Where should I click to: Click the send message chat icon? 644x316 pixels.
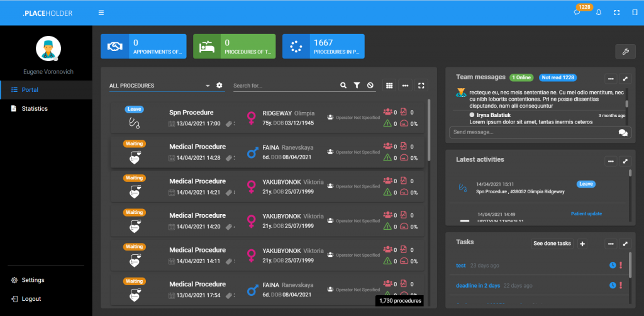click(x=623, y=132)
